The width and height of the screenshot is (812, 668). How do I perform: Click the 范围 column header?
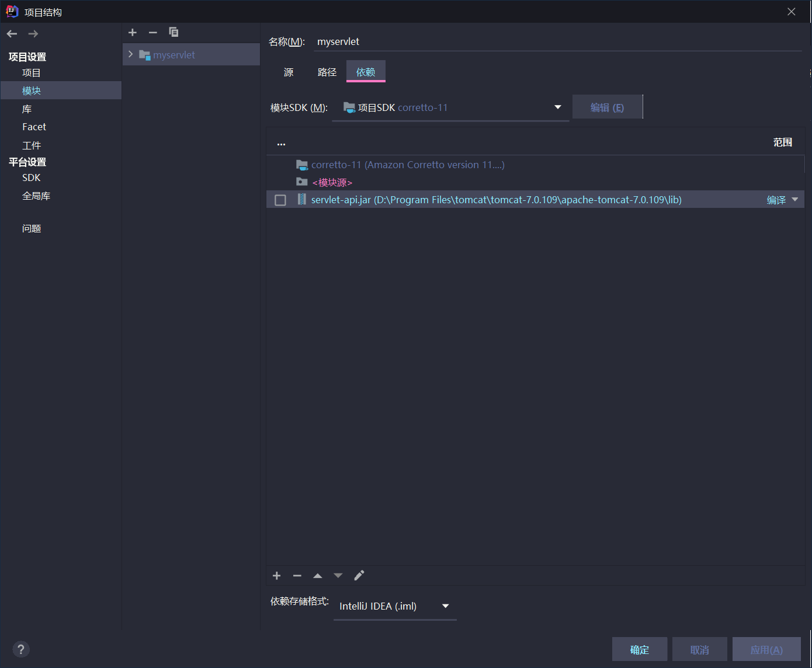(783, 142)
